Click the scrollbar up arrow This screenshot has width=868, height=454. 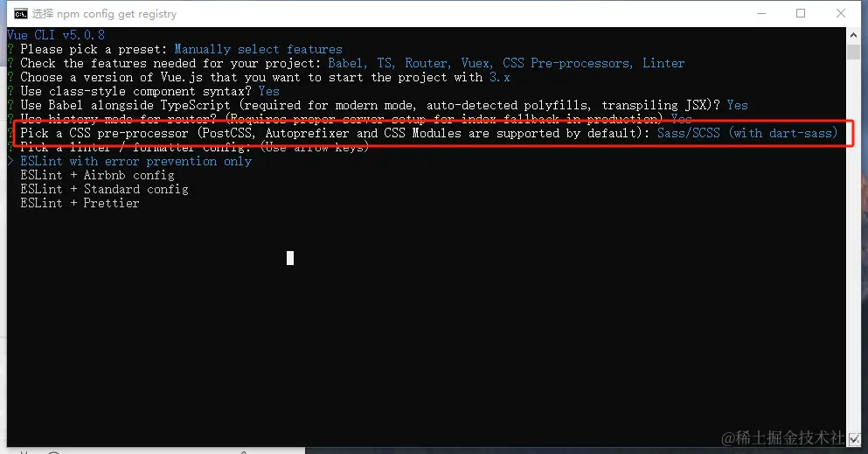(853, 35)
